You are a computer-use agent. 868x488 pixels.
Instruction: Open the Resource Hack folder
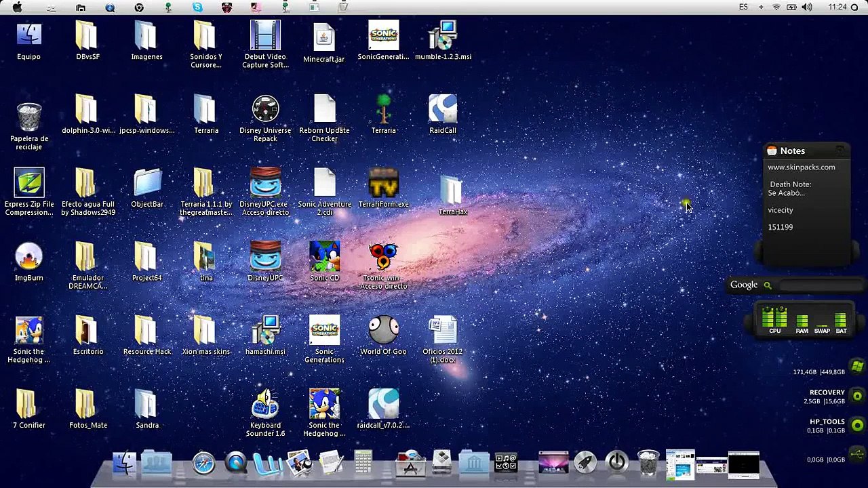click(x=146, y=330)
